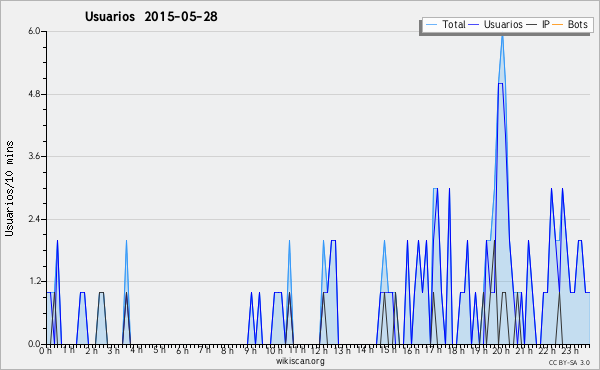The height and width of the screenshot is (370, 600).
Task: Click the y-axis value 3.6
Action: coord(34,156)
